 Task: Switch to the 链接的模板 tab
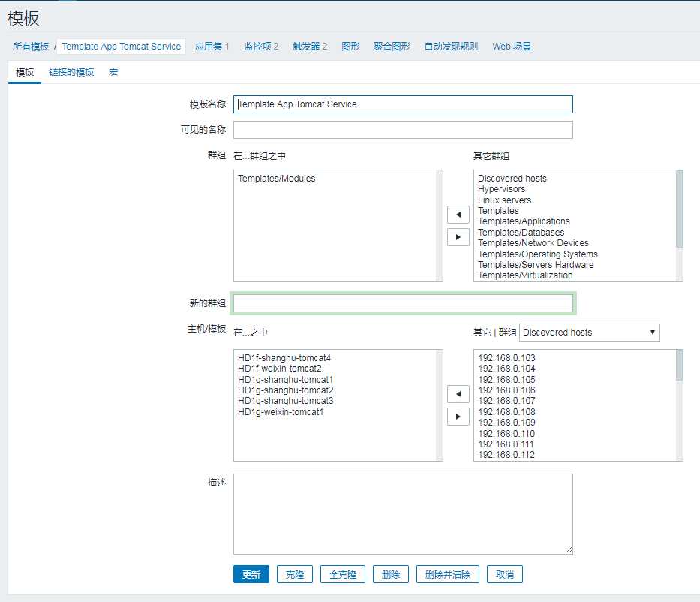coord(71,72)
